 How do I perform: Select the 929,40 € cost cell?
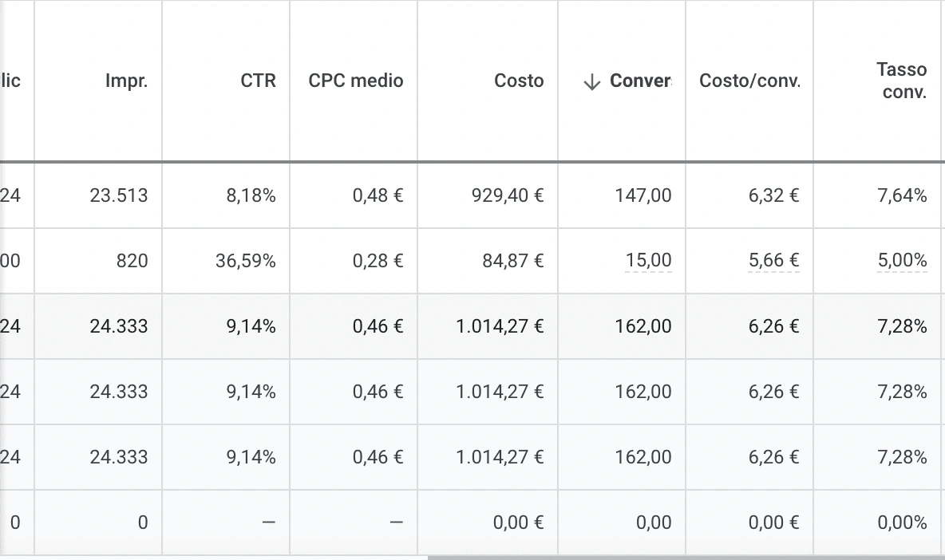(x=488, y=195)
